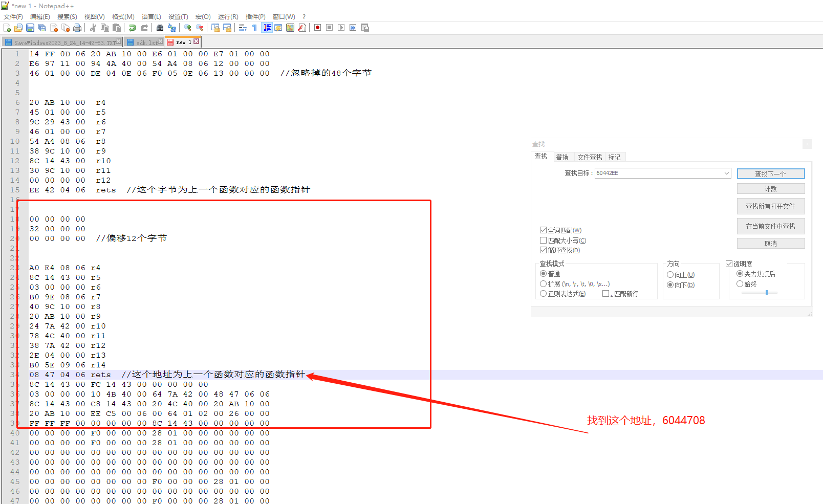Select the 扩展 search mode radio
The image size is (823, 504).
(543, 284)
